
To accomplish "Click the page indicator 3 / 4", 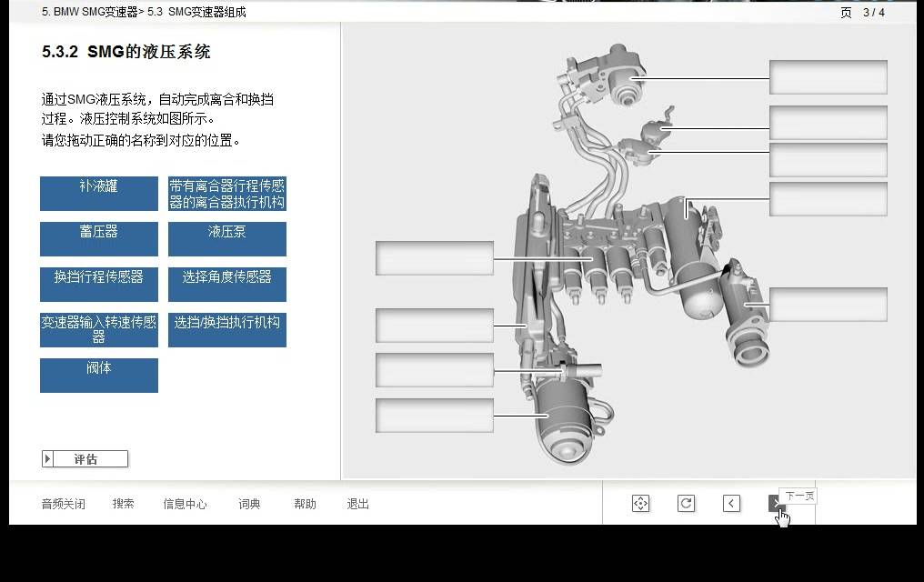I will click(873, 13).
